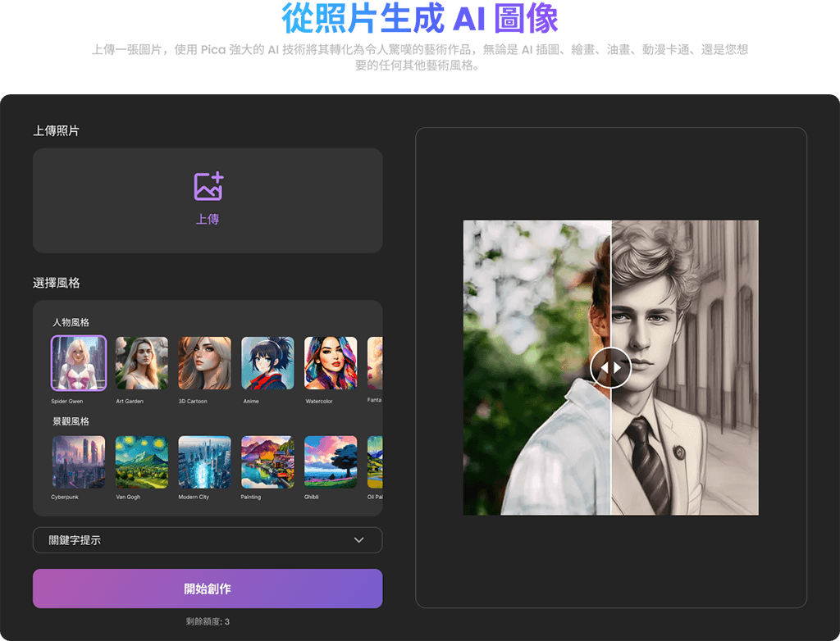Click the 開始創作 button
The image size is (840, 641).
[208, 589]
